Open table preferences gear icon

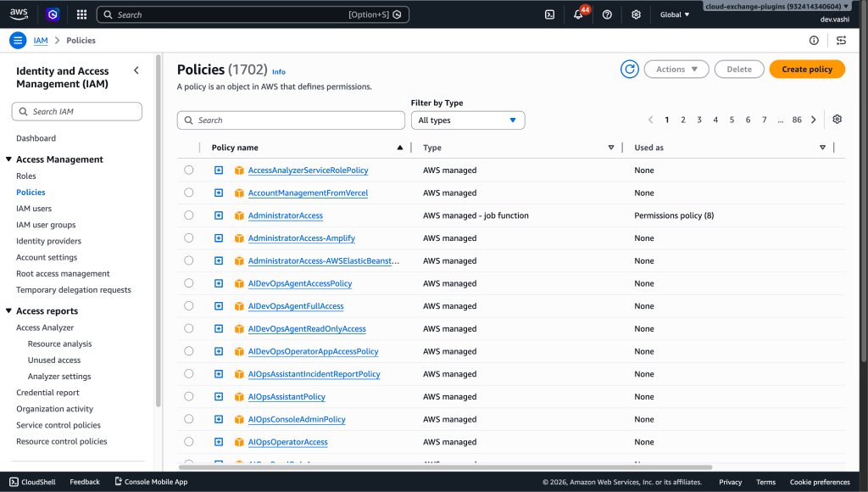pyautogui.click(x=837, y=119)
